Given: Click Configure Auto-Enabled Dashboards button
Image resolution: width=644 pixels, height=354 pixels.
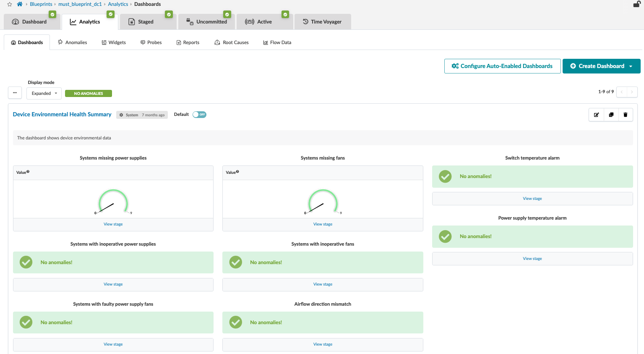Looking at the screenshot, I should pyautogui.click(x=502, y=66).
